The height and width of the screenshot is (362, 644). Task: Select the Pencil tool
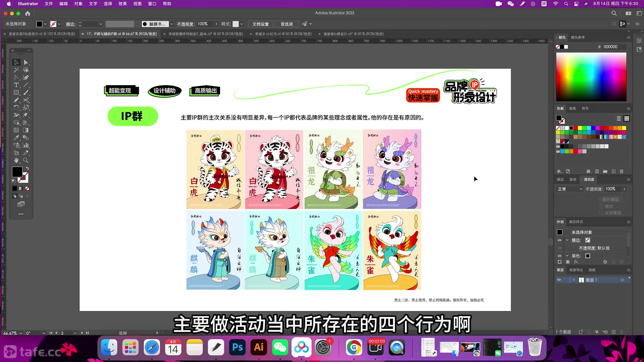[x=16, y=100]
